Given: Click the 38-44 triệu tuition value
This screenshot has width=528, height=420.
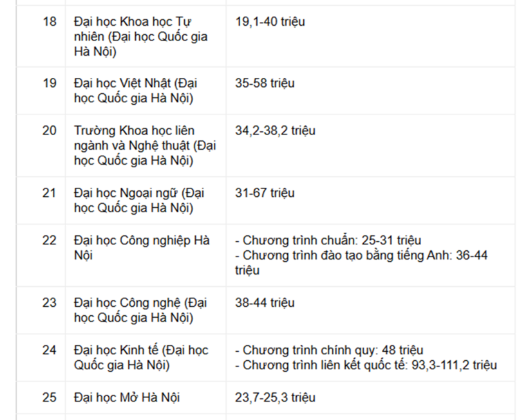Looking at the screenshot, I should coord(265,302).
